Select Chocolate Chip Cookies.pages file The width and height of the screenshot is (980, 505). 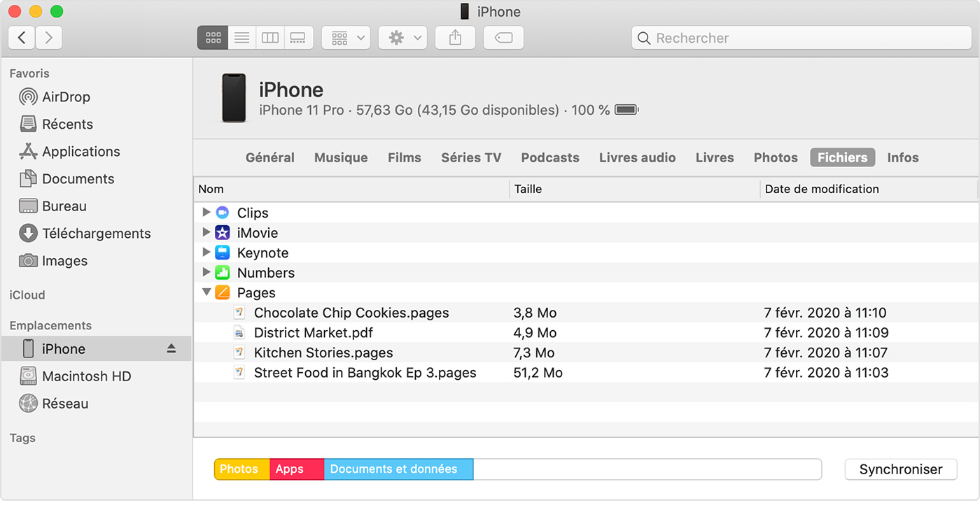point(587,313)
